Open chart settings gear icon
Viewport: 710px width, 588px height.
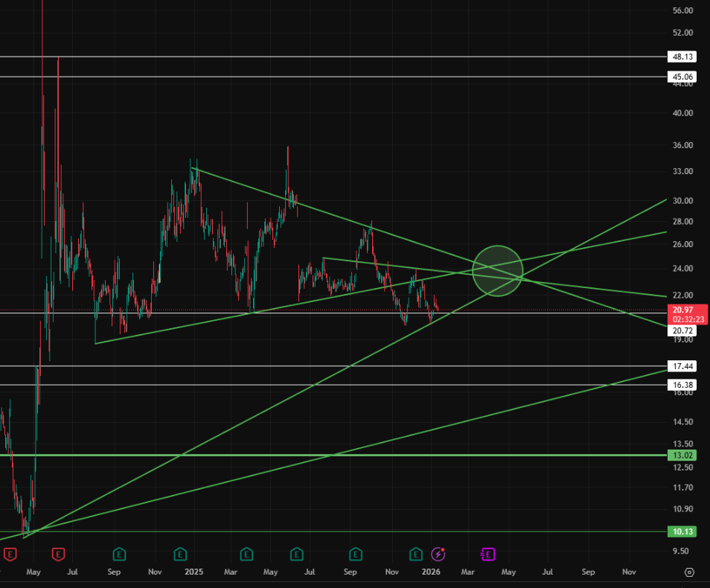[689, 572]
